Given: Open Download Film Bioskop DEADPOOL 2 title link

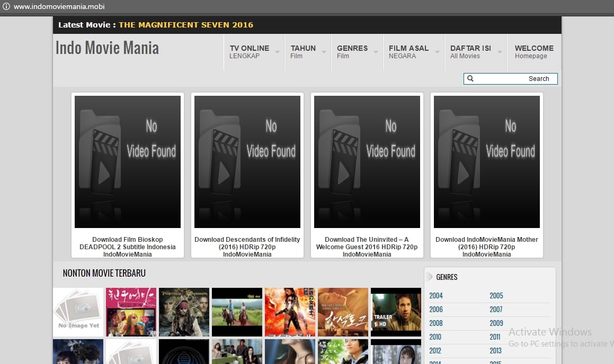Looking at the screenshot, I should point(128,247).
